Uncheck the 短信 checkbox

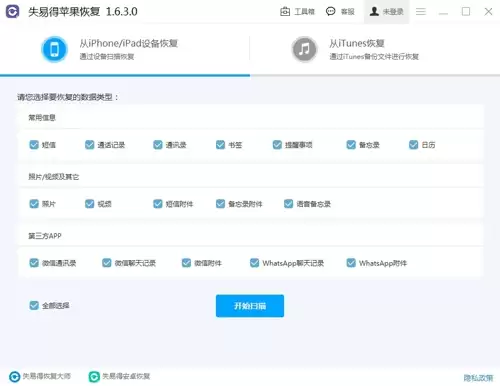(34, 145)
